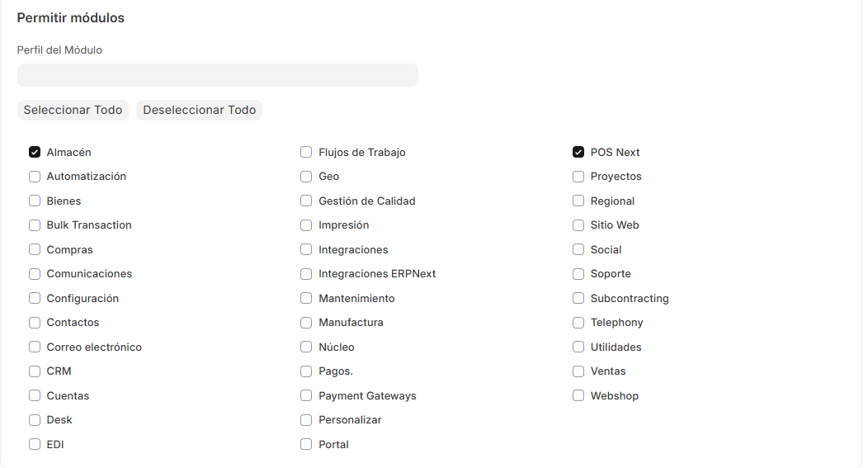Tick the Compras module checkbox
This screenshot has height=468, width=868.
click(35, 250)
